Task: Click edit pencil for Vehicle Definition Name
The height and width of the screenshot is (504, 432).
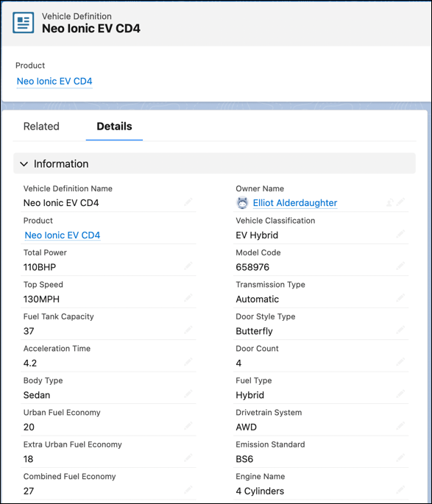Action: (x=188, y=202)
